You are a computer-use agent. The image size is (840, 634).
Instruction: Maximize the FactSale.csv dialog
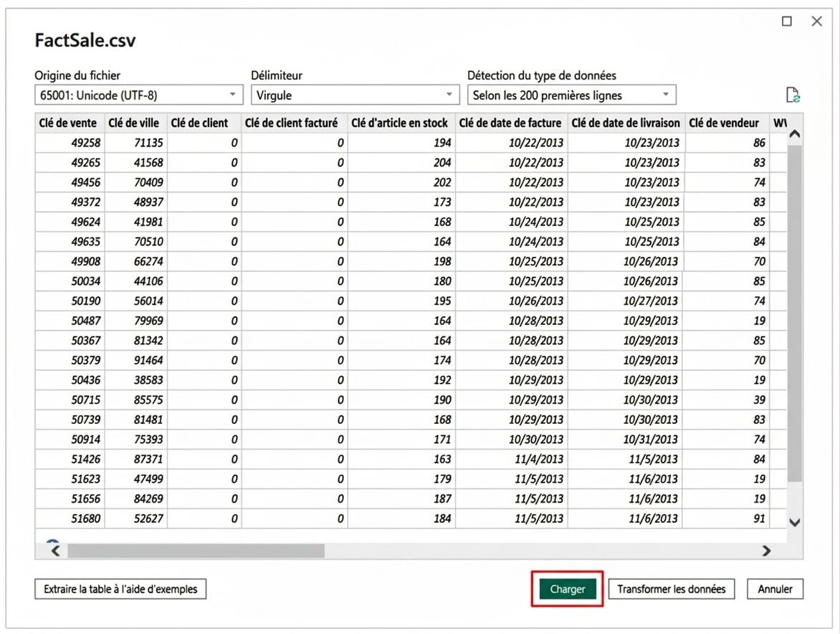coord(786,21)
